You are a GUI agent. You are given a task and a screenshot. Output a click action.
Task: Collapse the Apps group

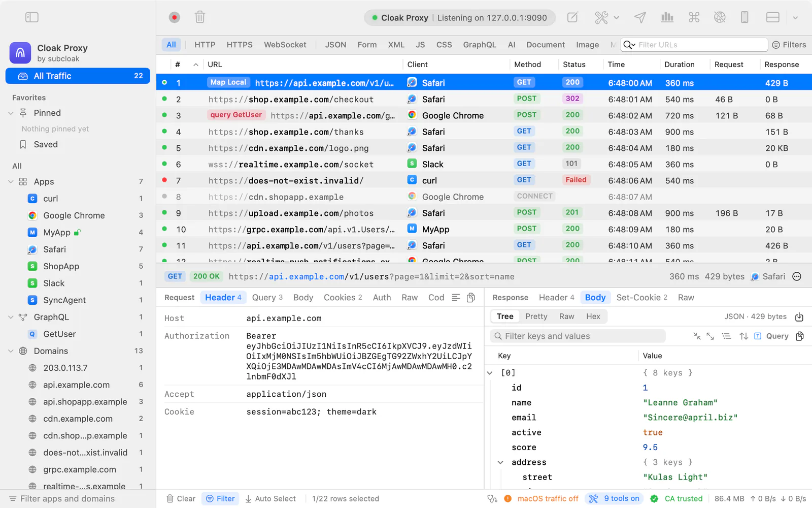11,182
